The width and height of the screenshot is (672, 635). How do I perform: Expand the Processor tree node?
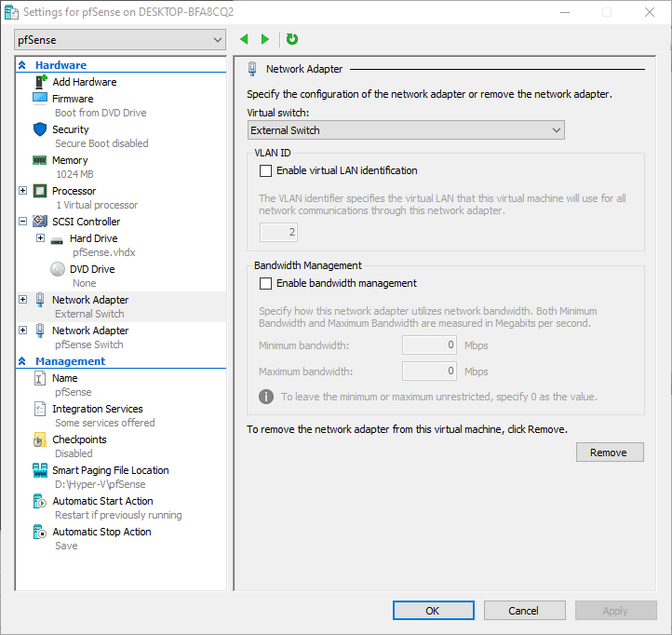click(x=23, y=191)
